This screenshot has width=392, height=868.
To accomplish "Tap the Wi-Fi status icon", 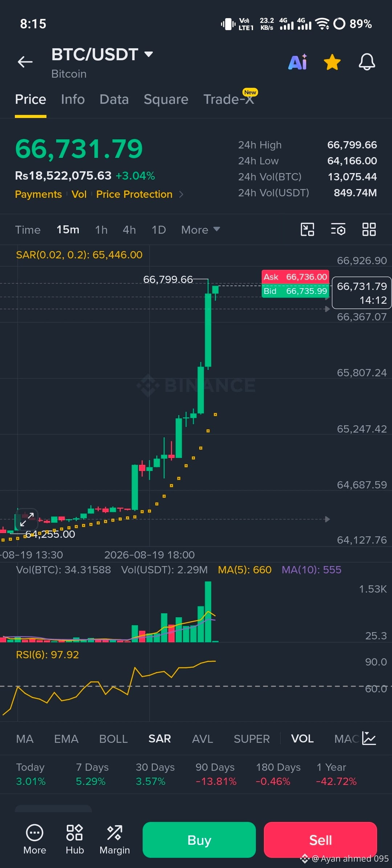I will [322, 24].
